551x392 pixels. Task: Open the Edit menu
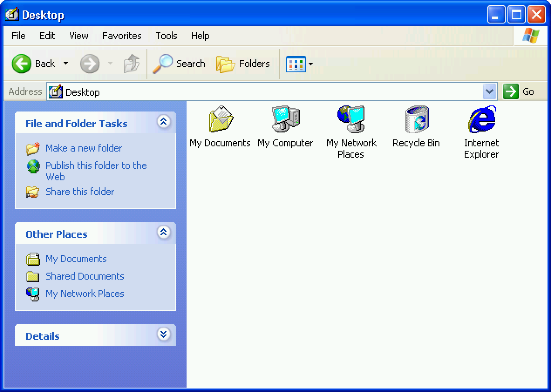click(47, 36)
